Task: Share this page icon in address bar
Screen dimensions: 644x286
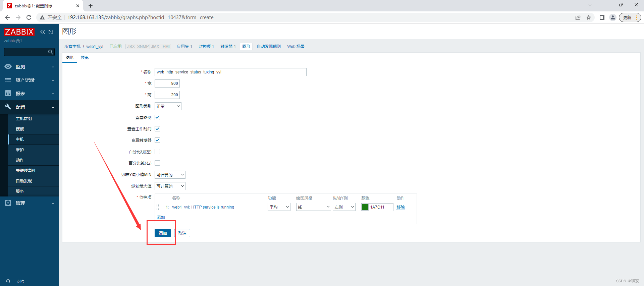Action: (578, 17)
